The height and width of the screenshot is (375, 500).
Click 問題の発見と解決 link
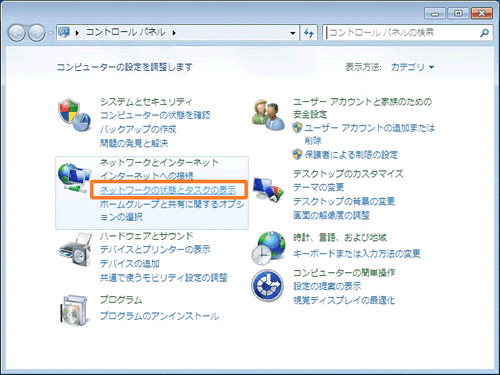(x=134, y=143)
